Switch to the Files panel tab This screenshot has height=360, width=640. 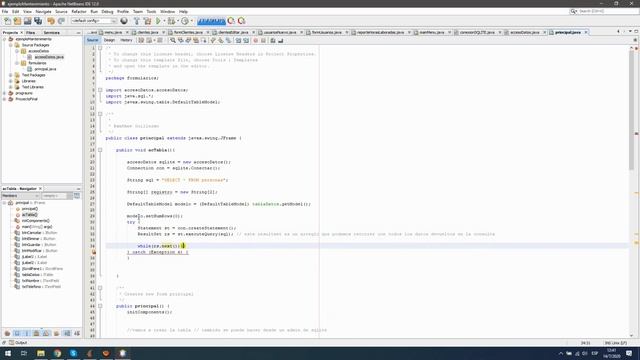coord(31,33)
